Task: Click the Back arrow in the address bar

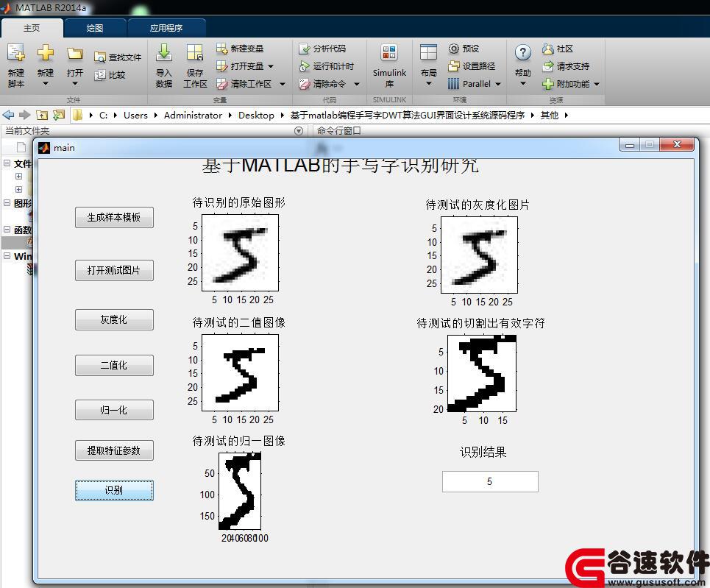Action: (8, 115)
